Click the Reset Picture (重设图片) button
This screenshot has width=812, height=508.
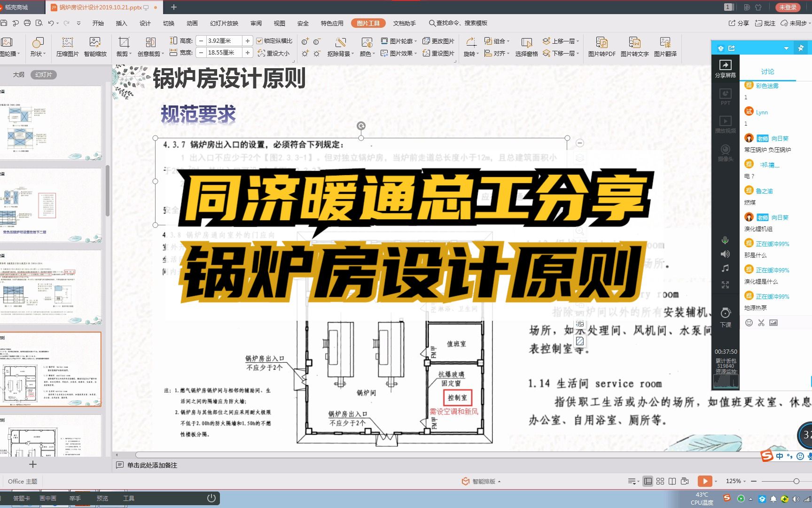tap(438, 53)
